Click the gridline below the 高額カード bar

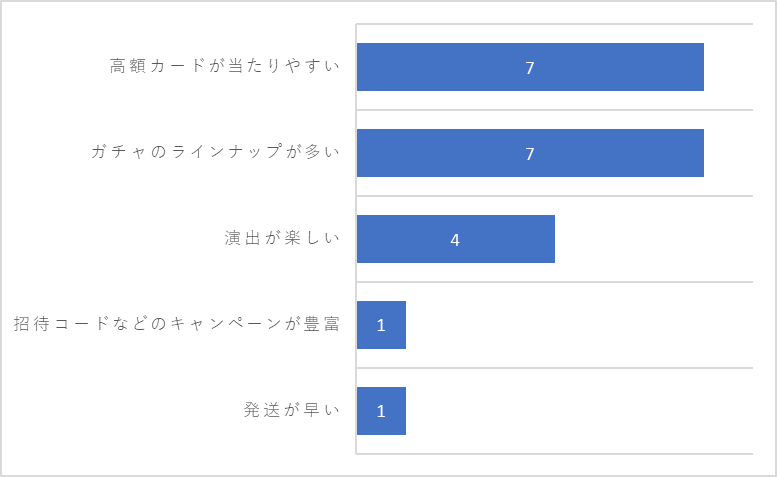pyautogui.click(x=555, y=110)
